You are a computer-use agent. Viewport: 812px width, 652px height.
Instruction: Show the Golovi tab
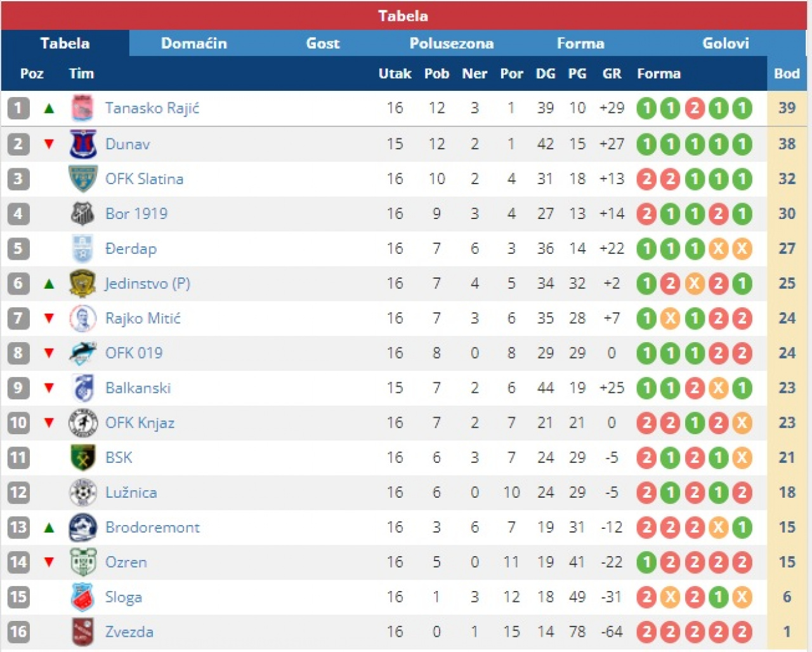coord(725,43)
